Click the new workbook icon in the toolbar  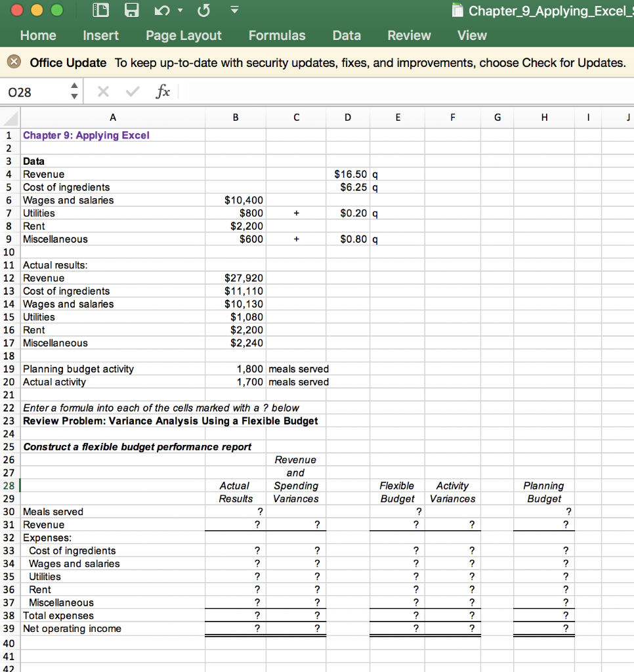point(101,10)
